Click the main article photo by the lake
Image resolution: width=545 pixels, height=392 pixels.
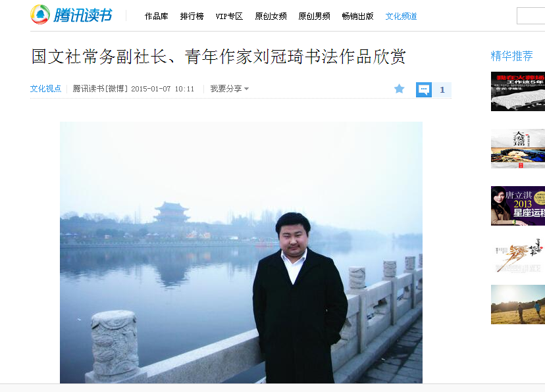point(241,253)
